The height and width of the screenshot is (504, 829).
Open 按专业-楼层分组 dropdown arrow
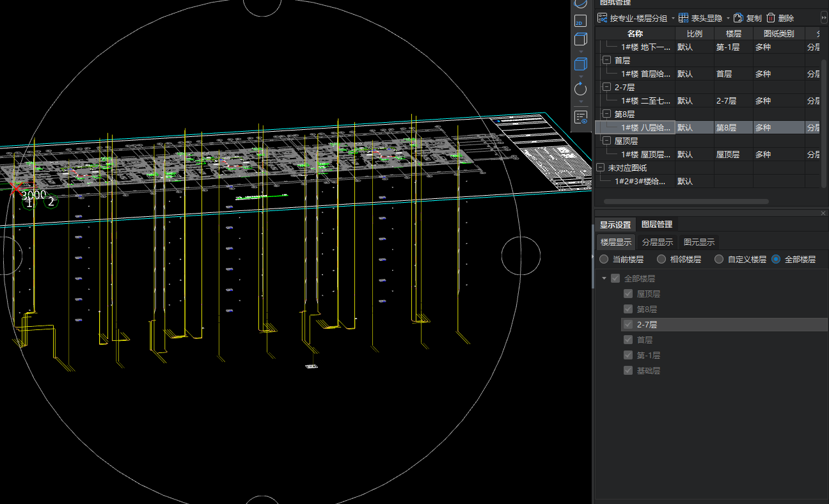[x=673, y=19]
